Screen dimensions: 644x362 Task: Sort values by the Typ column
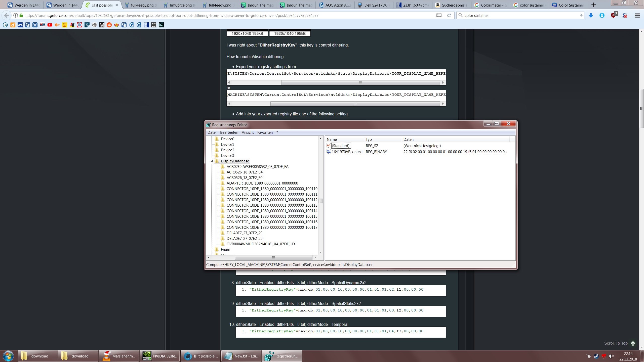coord(383,140)
